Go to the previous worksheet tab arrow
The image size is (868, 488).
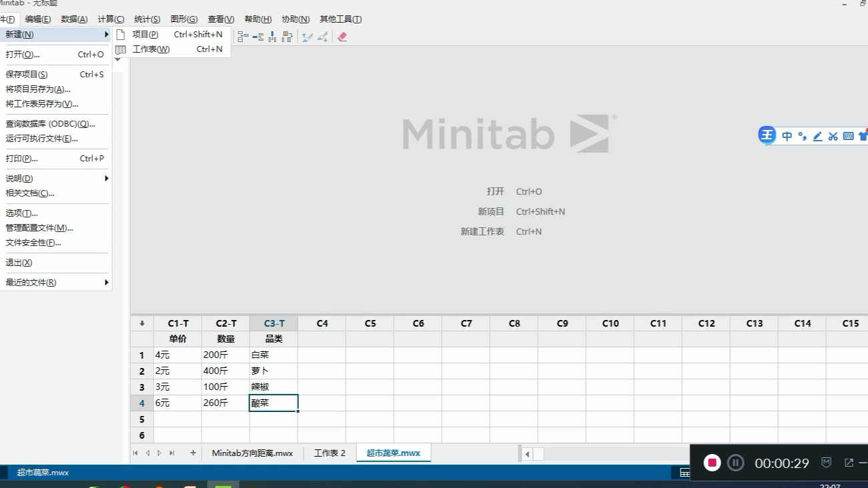pyautogui.click(x=147, y=453)
